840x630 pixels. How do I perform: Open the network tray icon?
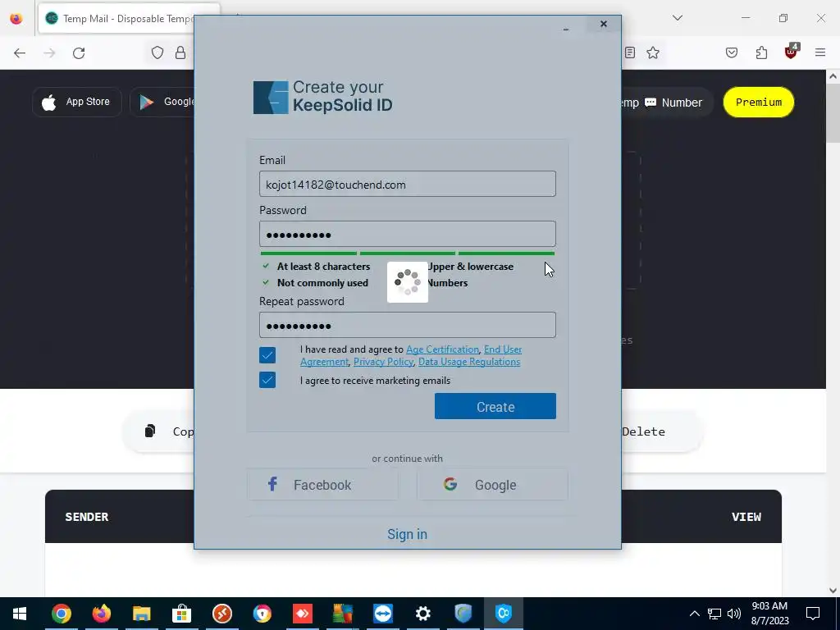point(714,614)
